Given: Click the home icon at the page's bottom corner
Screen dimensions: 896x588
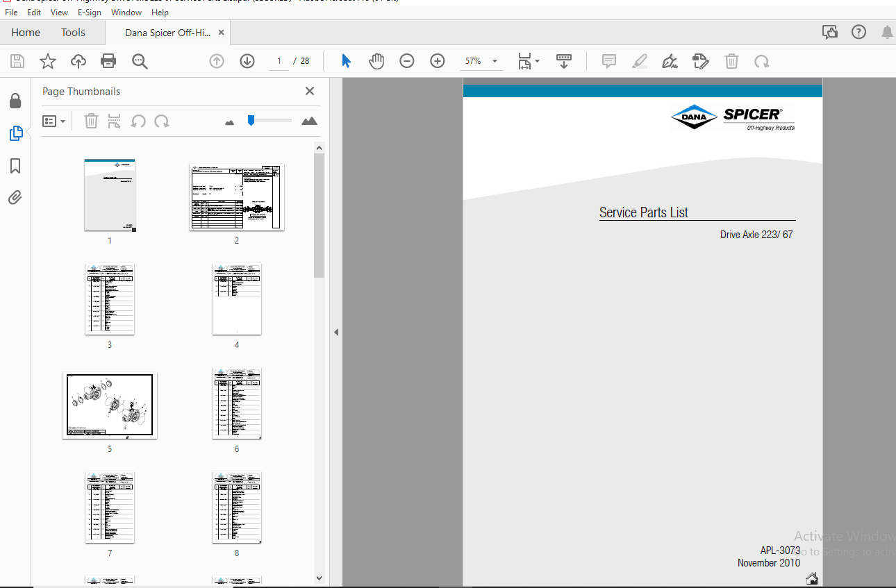Looking at the screenshot, I should (x=812, y=578).
